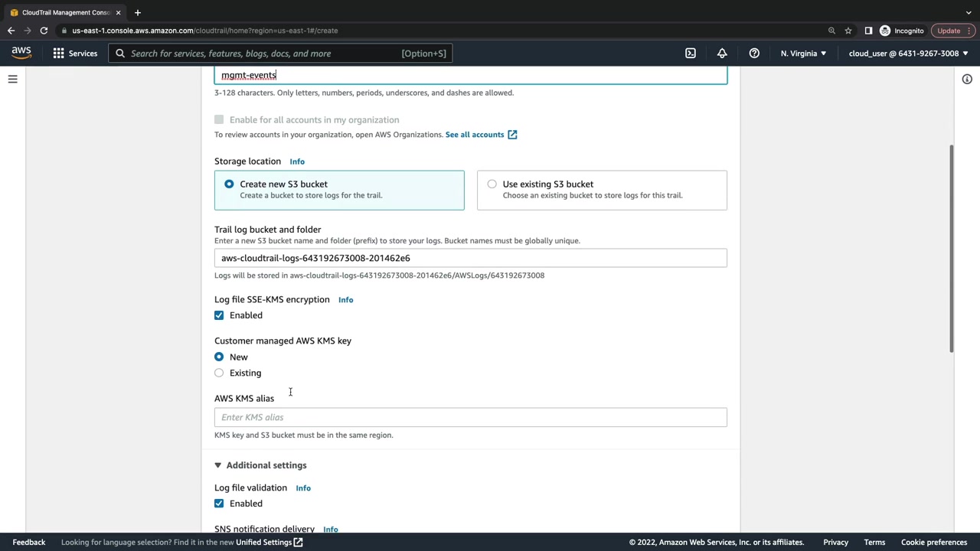Open the Terms footer link
Viewport: 980px width, 551px height.
[x=874, y=542]
